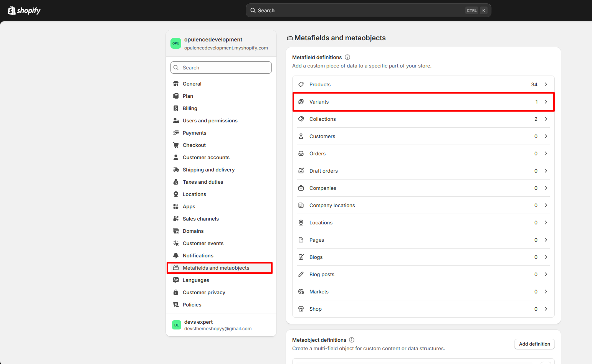The width and height of the screenshot is (592, 364).
Task: Open the Billing settings page
Action: 221,108
